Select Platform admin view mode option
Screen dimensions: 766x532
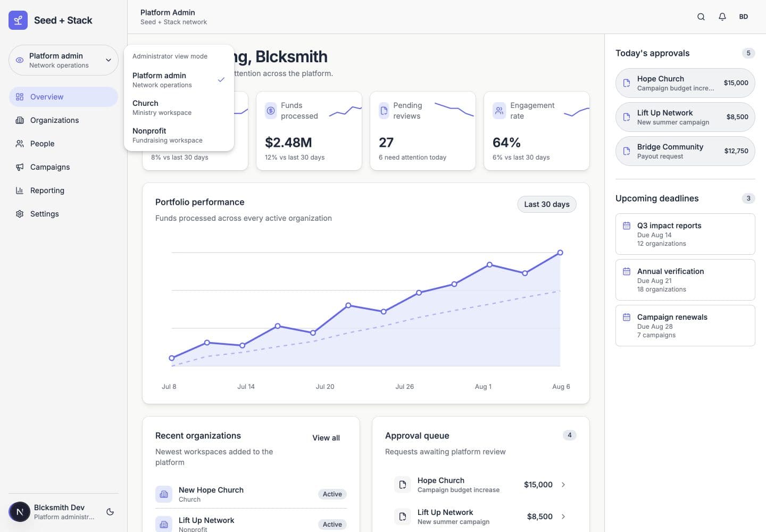pyautogui.click(x=179, y=80)
